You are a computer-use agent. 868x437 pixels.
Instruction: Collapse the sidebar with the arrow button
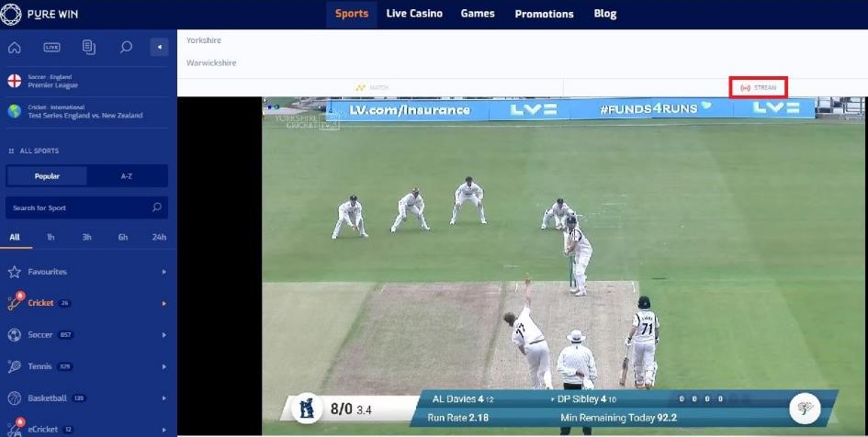[160, 47]
